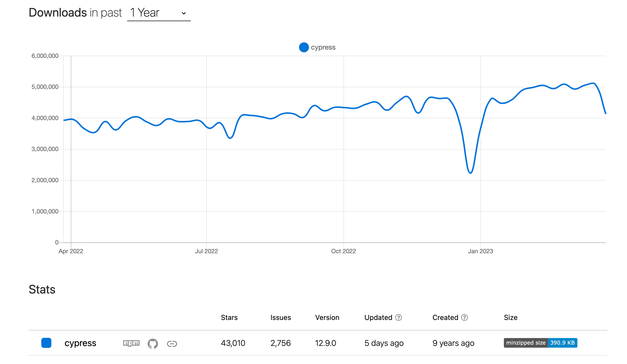Open the cypress homepage link icon
627x364 pixels.
[x=172, y=344]
